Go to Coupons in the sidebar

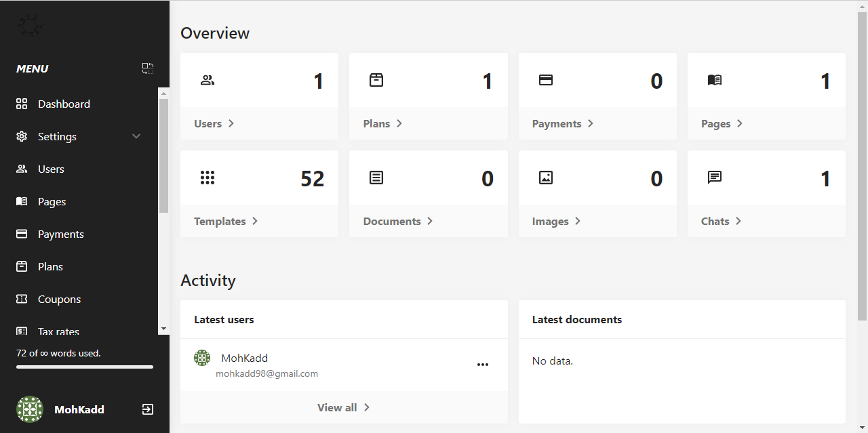pos(59,299)
